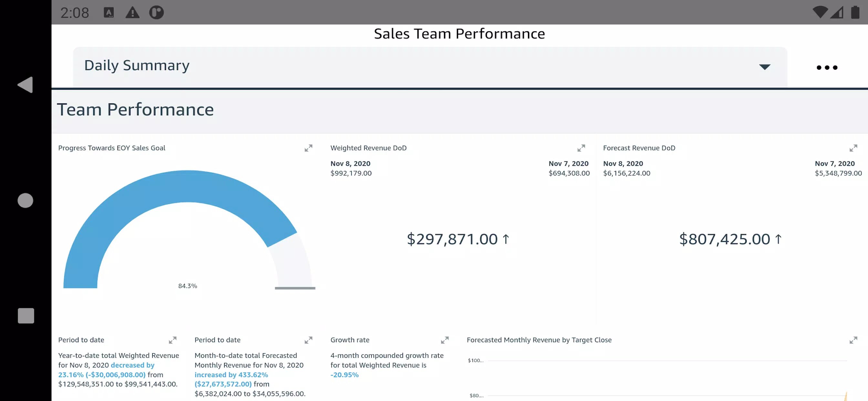Expand the Year-to-date Weighted Revenue period card
This screenshot has height=401, width=868.
pyautogui.click(x=172, y=340)
